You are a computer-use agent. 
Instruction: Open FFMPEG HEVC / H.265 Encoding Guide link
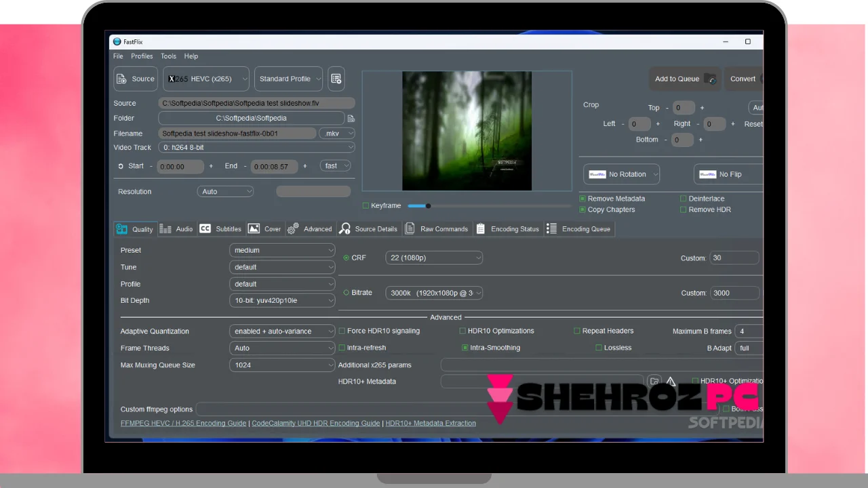click(x=183, y=423)
